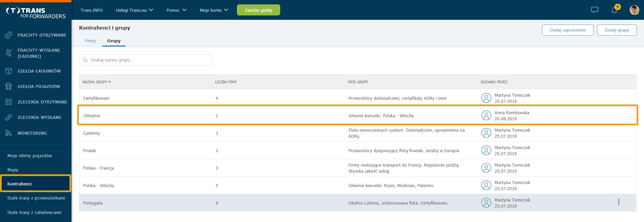Click firm count 5 for Polska - Włochy
This screenshot has width=644, height=222.
coord(217,185)
